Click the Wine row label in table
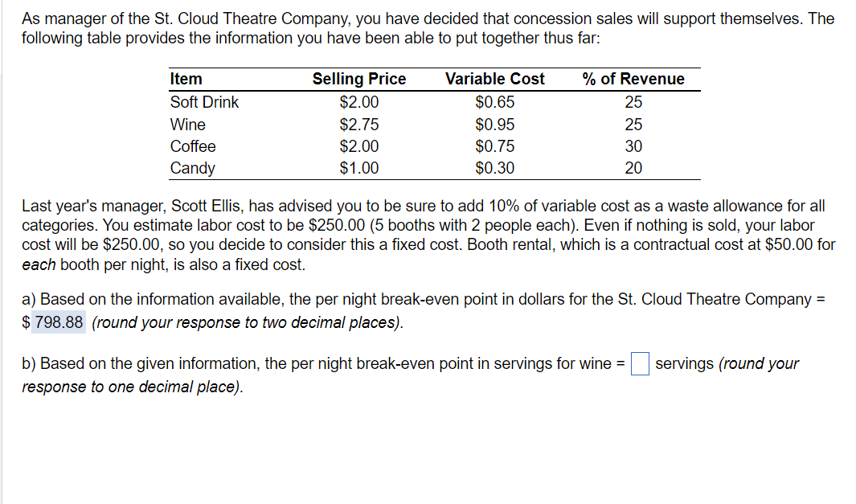The height and width of the screenshot is (504, 856). coord(188,125)
